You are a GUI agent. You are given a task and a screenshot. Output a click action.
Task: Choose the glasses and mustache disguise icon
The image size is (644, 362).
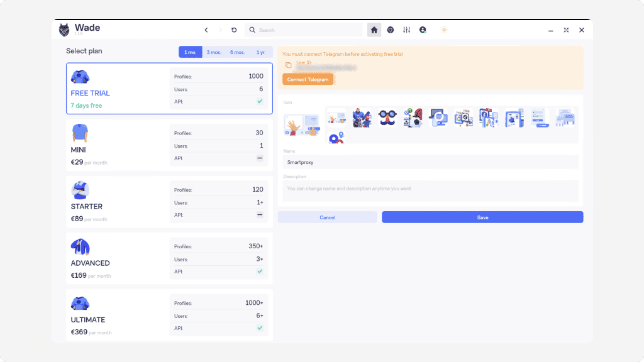387,118
